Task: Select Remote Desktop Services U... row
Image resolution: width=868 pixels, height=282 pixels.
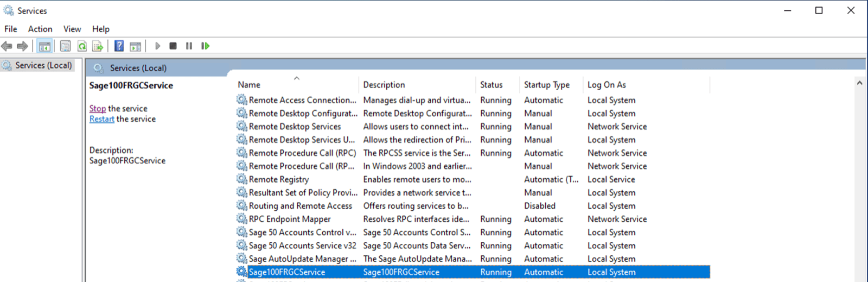Action: click(473, 140)
